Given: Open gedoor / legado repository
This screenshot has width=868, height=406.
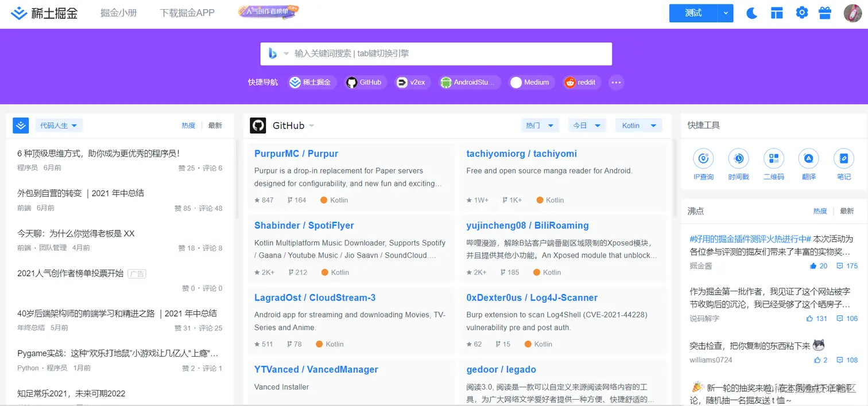Looking at the screenshot, I should coord(501,369).
